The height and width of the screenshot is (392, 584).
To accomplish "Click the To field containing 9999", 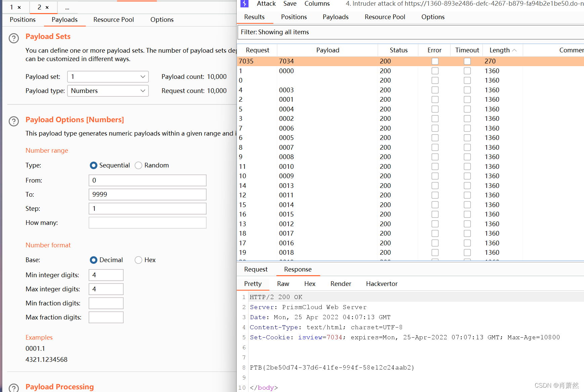I will tap(147, 195).
